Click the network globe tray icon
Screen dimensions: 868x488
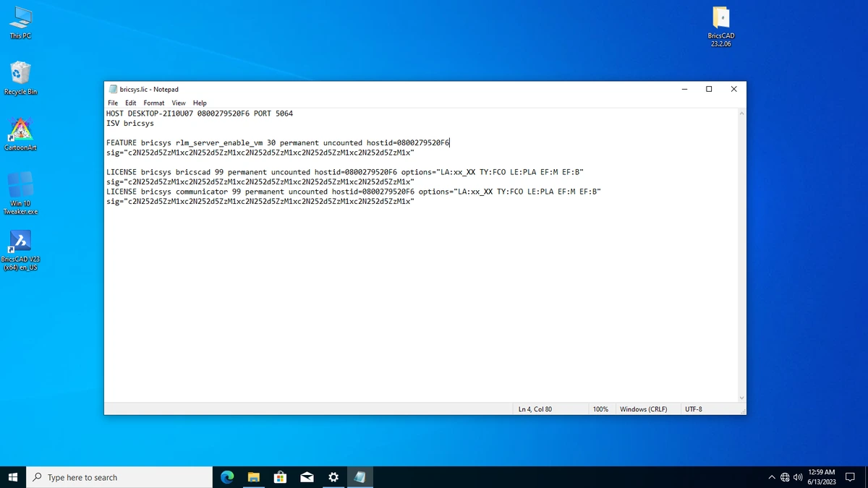pyautogui.click(x=785, y=477)
